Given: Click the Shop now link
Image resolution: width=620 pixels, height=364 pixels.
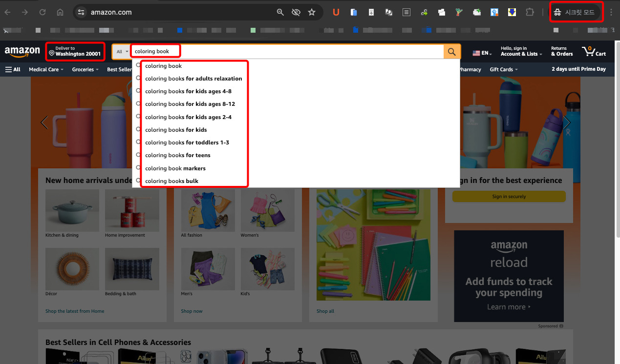Looking at the screenshot, I should 192,311.
